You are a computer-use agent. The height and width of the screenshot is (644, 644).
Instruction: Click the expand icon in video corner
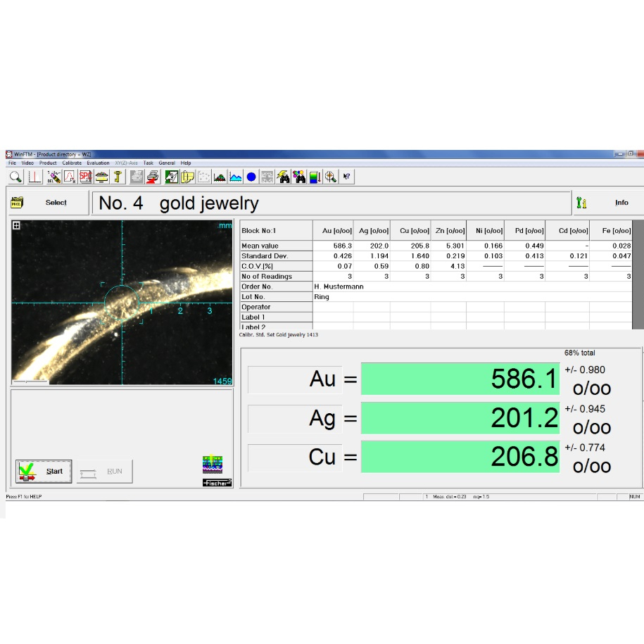(16, 225)
